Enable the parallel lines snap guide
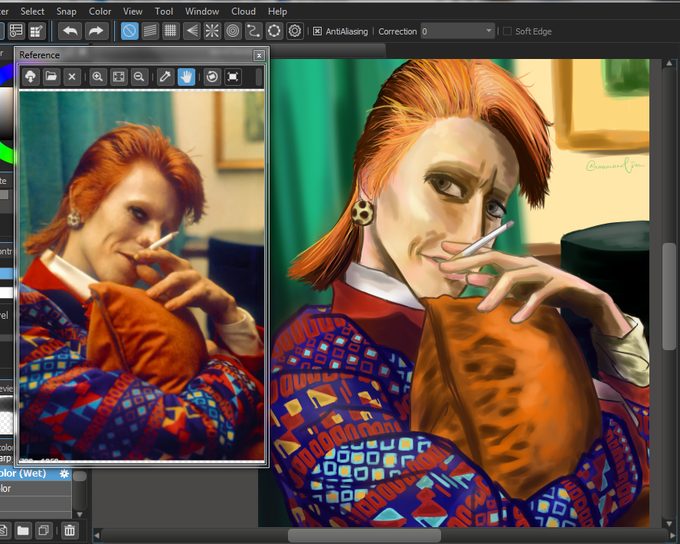 click(150, 31)
